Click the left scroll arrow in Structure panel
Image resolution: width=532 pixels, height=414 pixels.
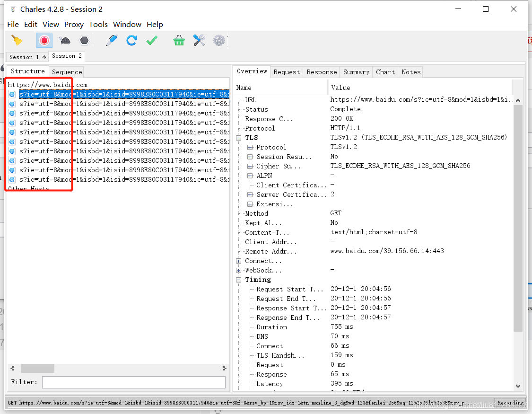(x=13, y=368)
